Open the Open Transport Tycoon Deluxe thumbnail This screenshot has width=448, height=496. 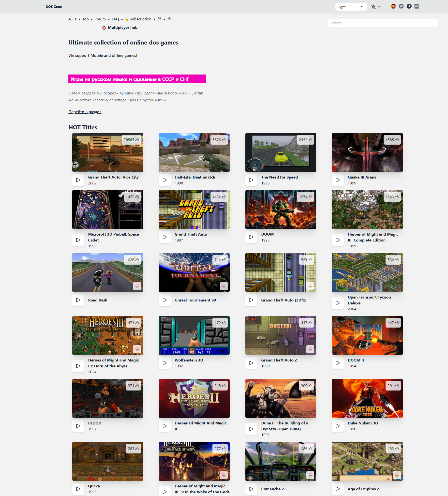pos(367,273)
